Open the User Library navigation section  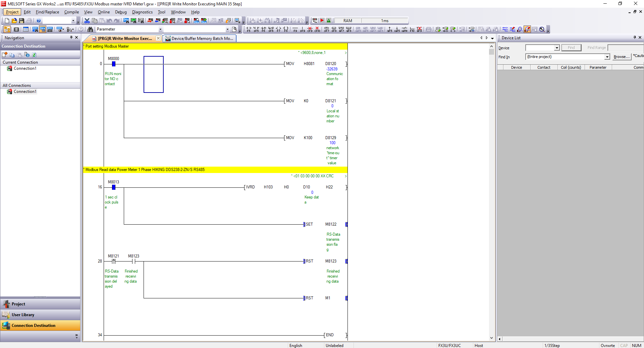point(23,315)
